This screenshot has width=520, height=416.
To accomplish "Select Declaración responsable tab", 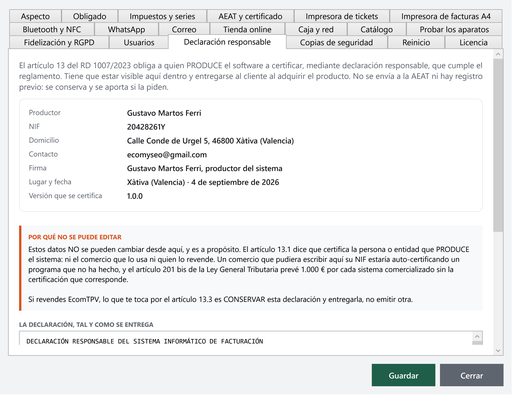I will [227, 42].
